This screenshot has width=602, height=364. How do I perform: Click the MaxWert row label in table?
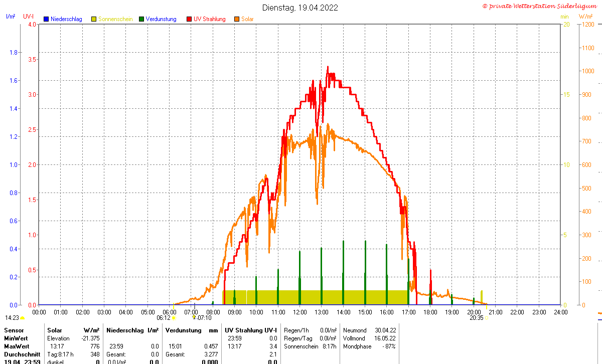pyautogui.click(x=17, y=346)
